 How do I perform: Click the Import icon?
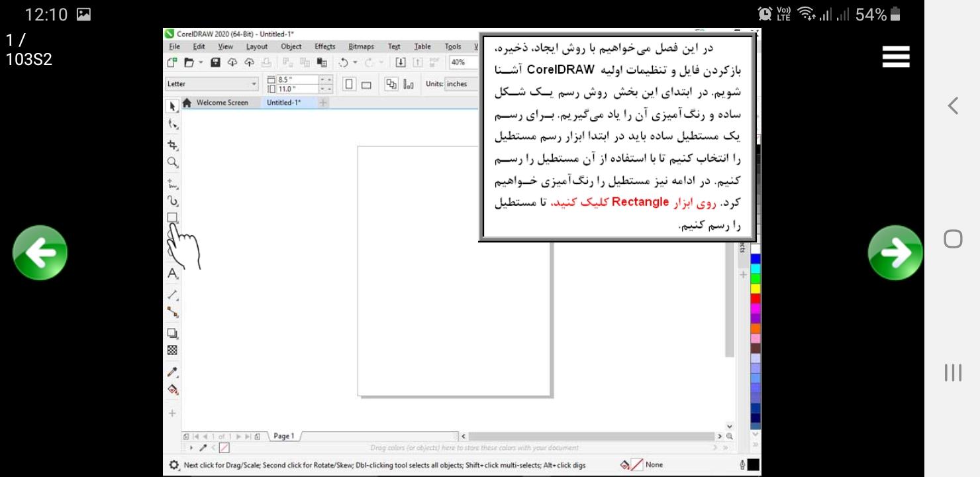tap(401, 63)
